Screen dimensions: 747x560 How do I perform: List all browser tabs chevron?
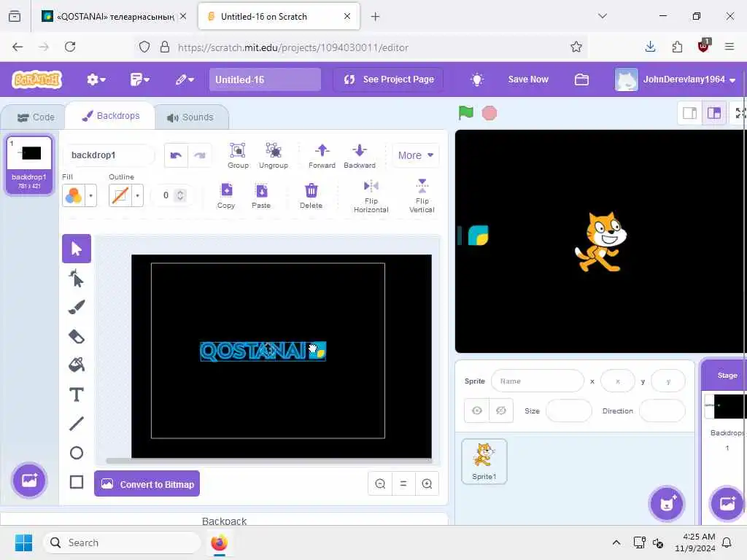tap(603, 16)
